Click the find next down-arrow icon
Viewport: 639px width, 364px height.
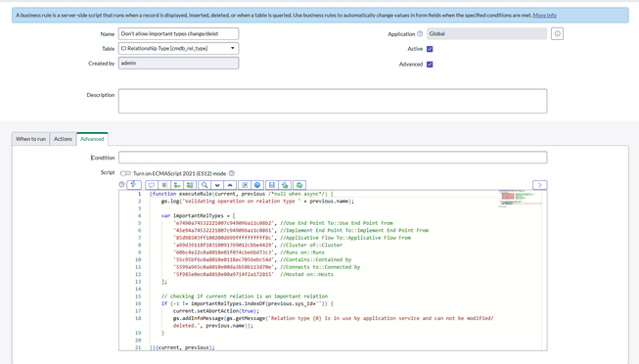[217, 185]
